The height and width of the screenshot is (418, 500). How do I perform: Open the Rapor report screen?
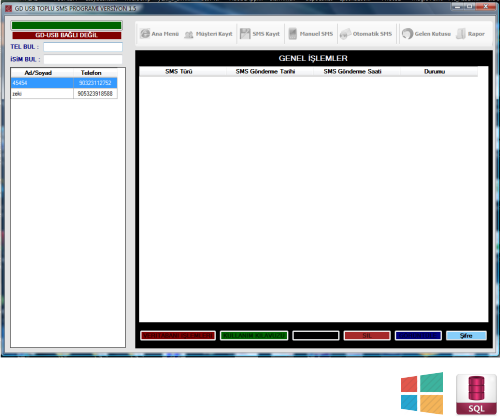tap(470, 34)
